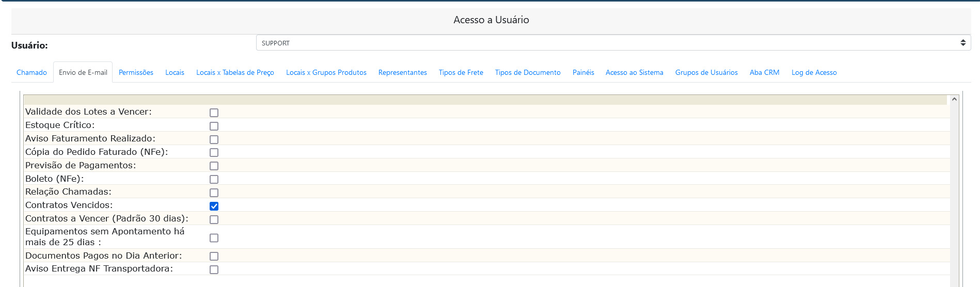Go to Locais x Tabelas de Preço tab
The width and height of the screenshot is (980, 287).
[x=235, y=73]
